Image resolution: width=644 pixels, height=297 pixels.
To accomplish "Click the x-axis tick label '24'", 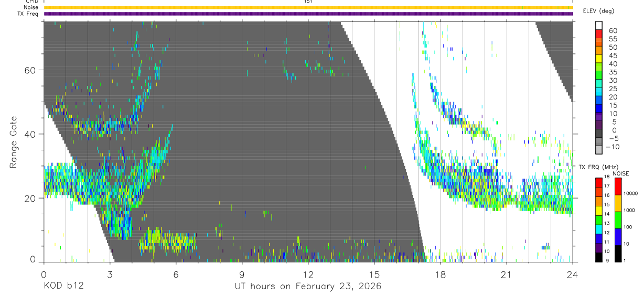I will (x=573, y=274).
